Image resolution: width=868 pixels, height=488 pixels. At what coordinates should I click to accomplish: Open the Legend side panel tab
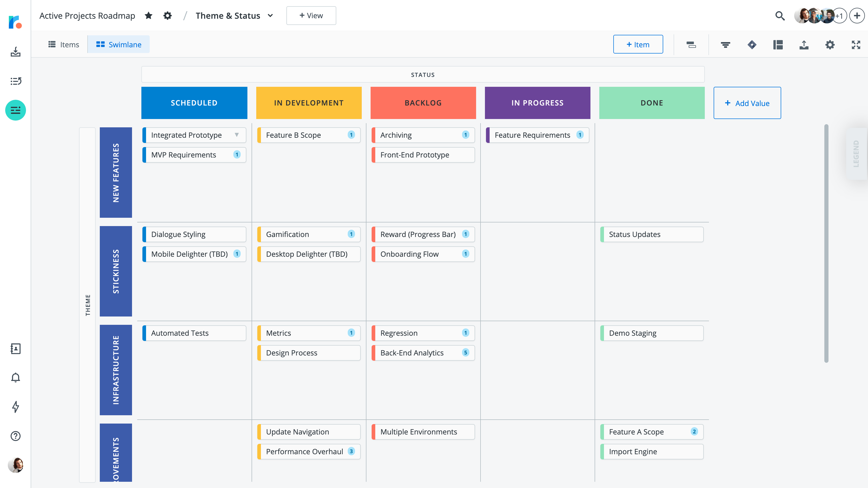pos(856,154)
